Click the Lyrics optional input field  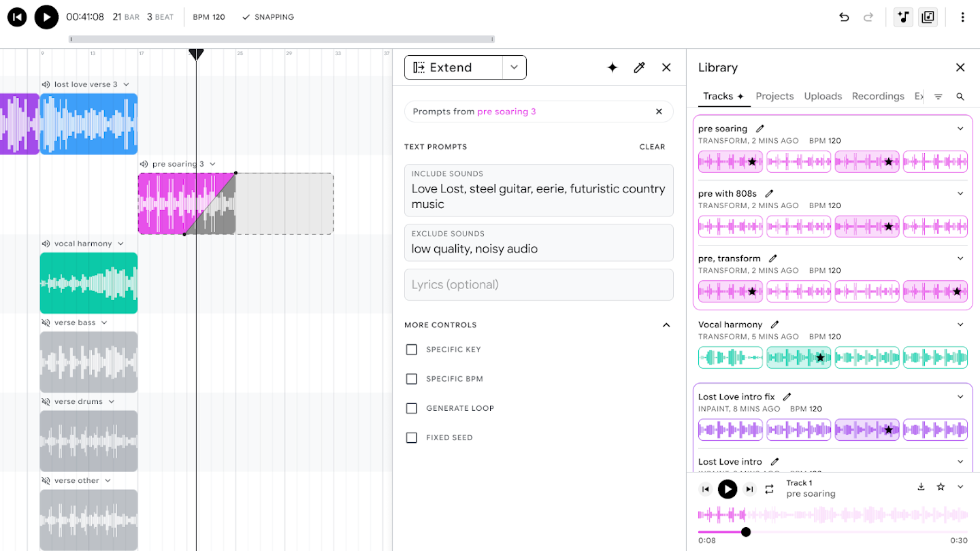click(538, 284)
